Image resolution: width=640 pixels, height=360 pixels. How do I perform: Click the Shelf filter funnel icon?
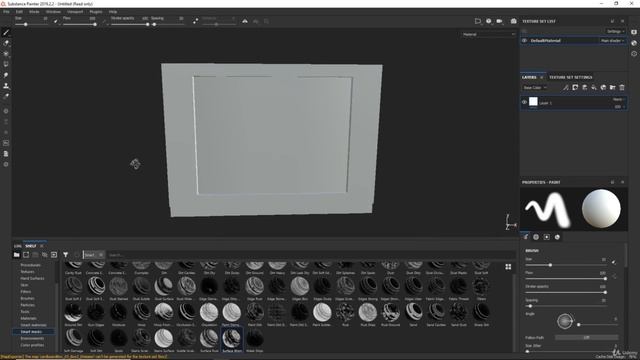[x=65, y=255]
